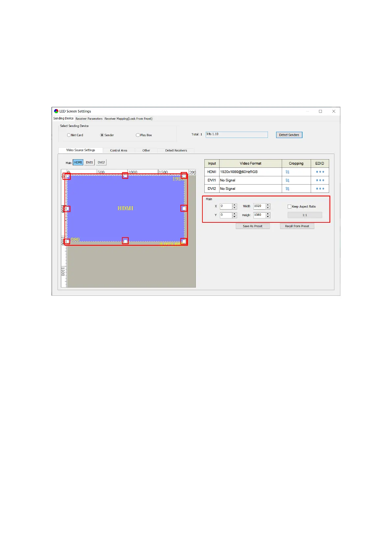The image size is (392, 554).
Task: Switch to Receiver Parameters tab
Action: (x=89, y=119)
